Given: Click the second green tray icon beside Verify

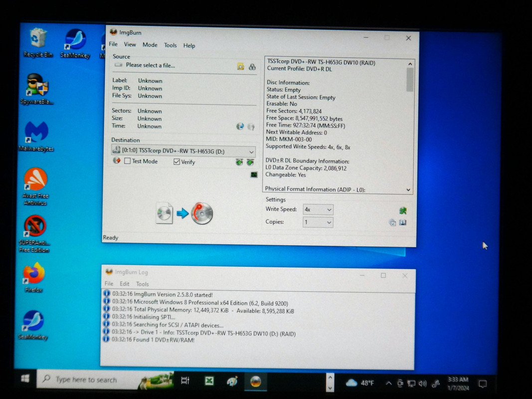Looking at the screenshot, I should pos(250,163).
